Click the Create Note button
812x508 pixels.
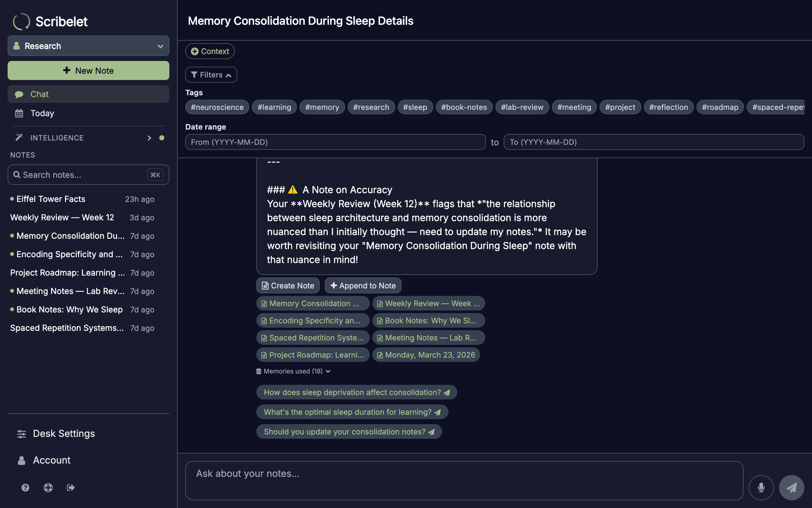click(x=288, y=285)
